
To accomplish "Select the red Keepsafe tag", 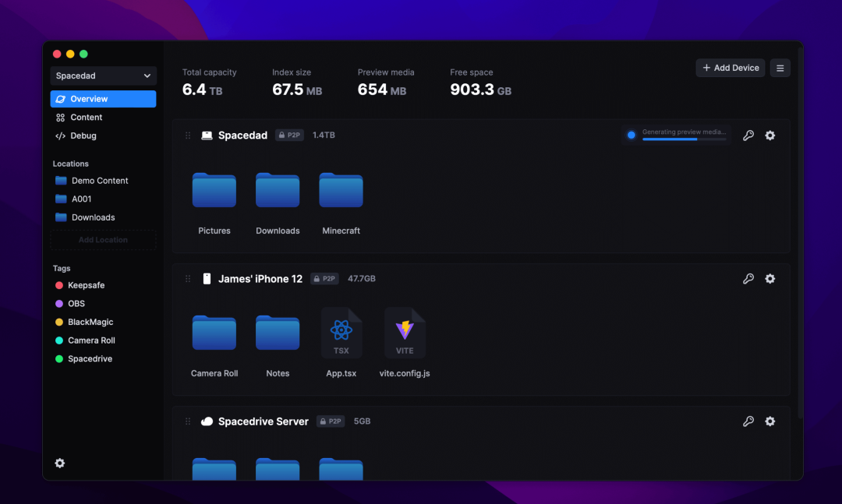I will tap(80, 285).
